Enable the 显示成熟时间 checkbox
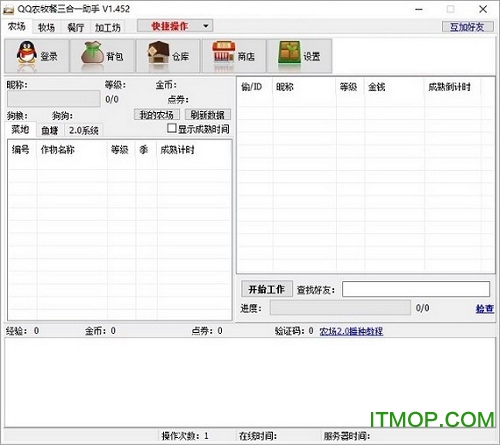 (172, 128)
